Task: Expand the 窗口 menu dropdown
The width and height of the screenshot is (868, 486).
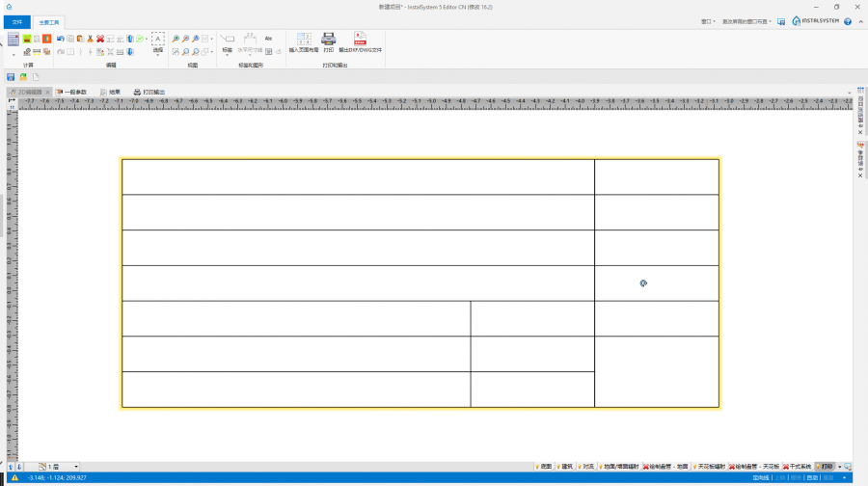Action: pyautogui.click(x=708, y=20)
